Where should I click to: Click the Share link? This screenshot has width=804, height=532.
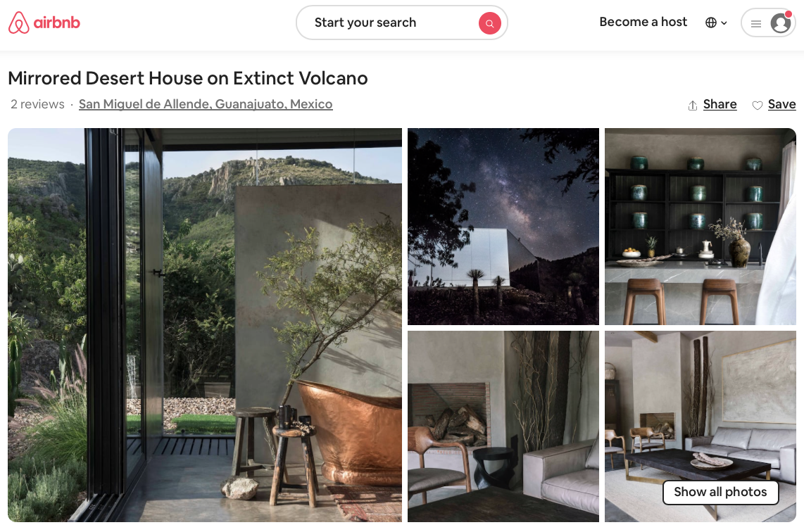(720, 104)
